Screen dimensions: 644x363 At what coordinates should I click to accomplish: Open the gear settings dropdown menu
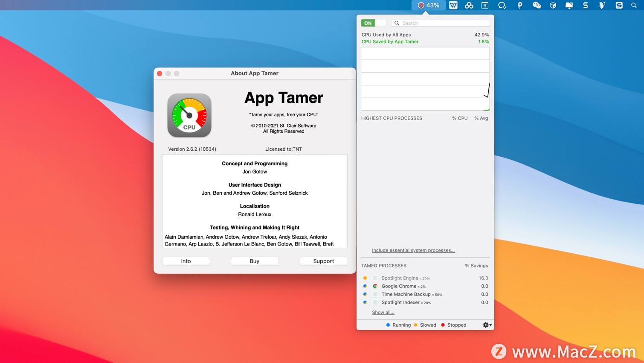click(x=487, y=325)
